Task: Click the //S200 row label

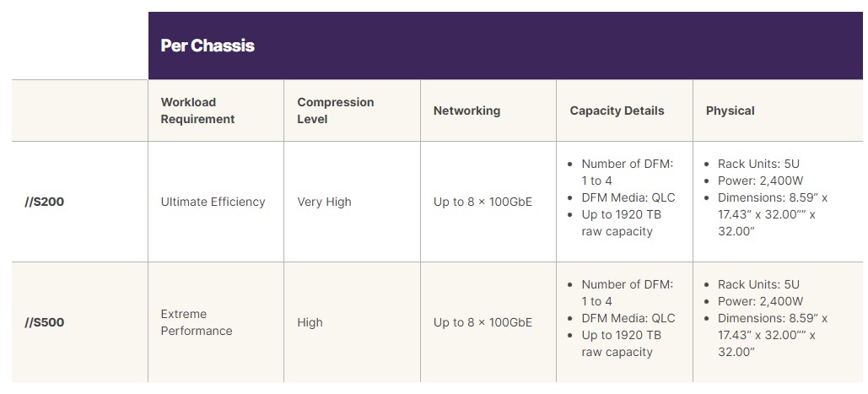Action: tap(44, 202)
